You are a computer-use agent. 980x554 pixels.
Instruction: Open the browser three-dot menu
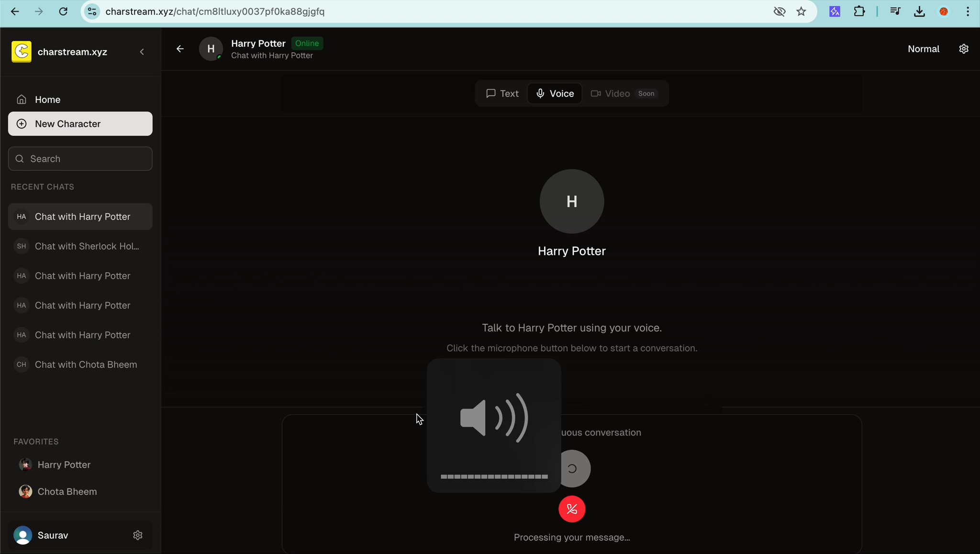click(x=968, y=11)
